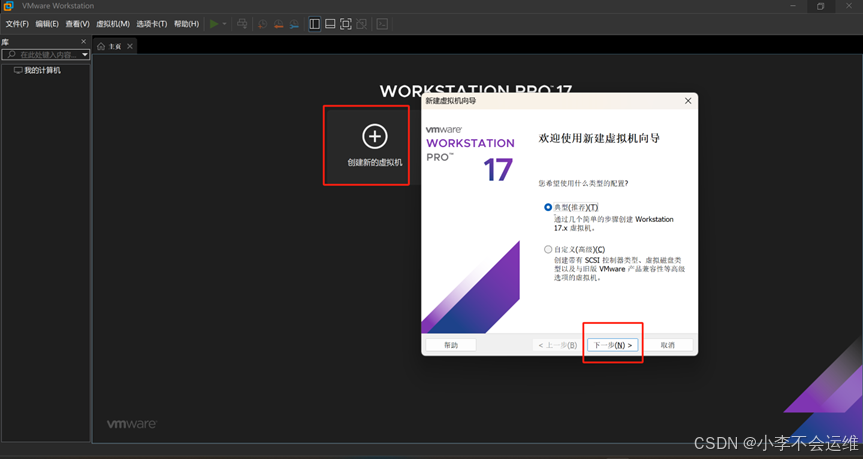863x459 pixels.
Task: Switch to the 主页 tab
Action: 114,46
